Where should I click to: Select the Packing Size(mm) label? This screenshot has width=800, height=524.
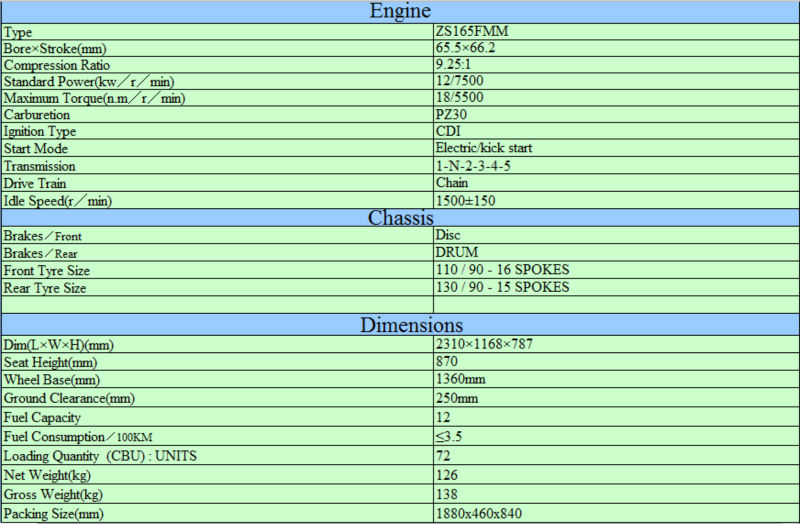pyautogui.click(x=53, y=514)
